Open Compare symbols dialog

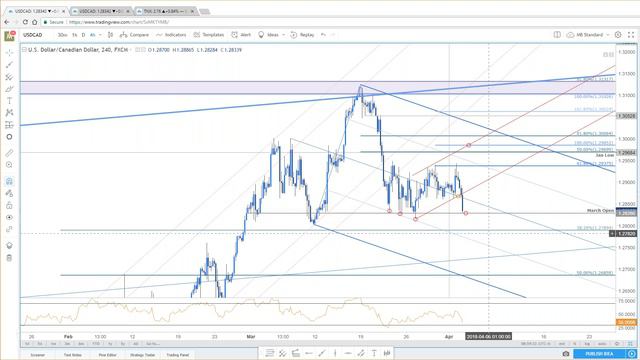click(x=134, y=35)
